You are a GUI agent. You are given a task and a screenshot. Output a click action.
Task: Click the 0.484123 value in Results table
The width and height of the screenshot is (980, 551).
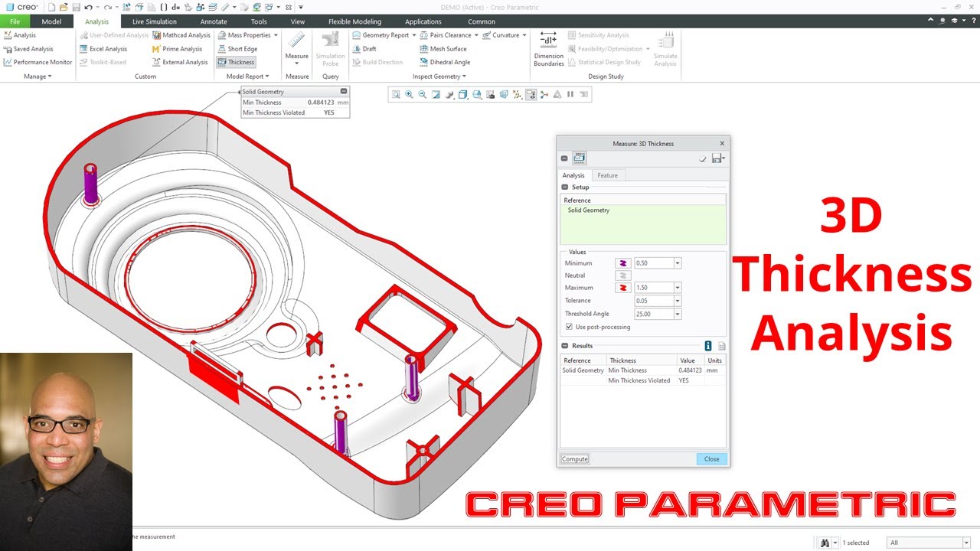[x=690, y=370]
